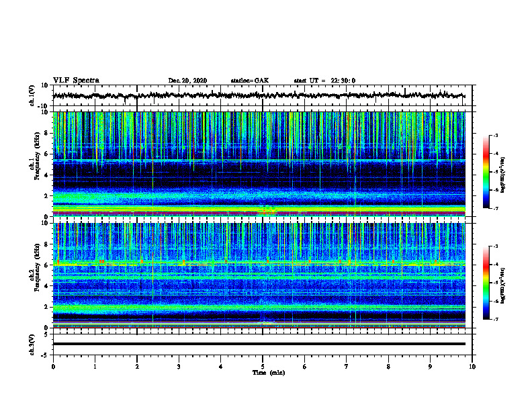Viewport: 532px width, 411px height.
Task: Click time axis tick label "10"
Action: tap(472, 367)
